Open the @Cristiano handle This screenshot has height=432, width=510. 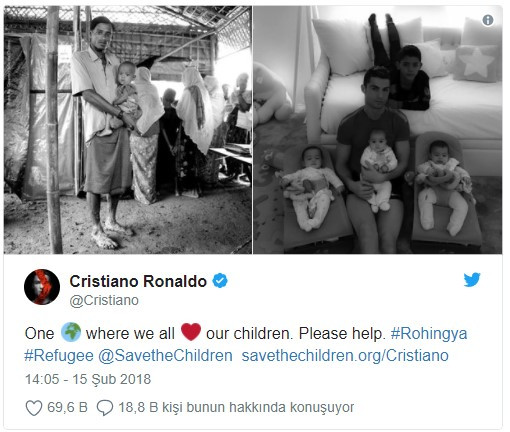click(104, 300)
